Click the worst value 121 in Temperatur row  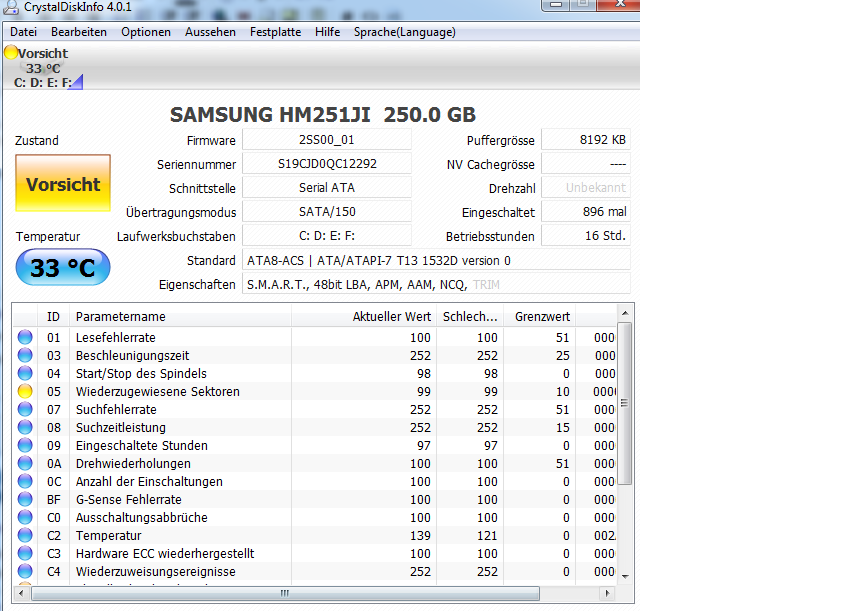click(487, 536)
